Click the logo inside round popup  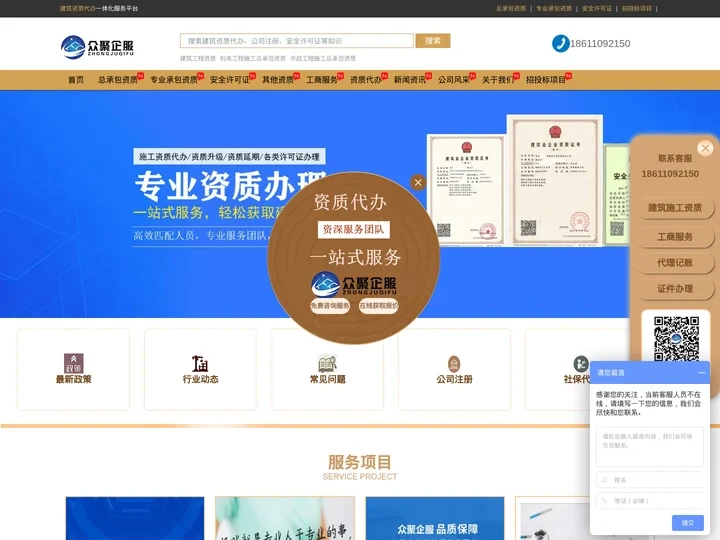[x=354, y=284]
